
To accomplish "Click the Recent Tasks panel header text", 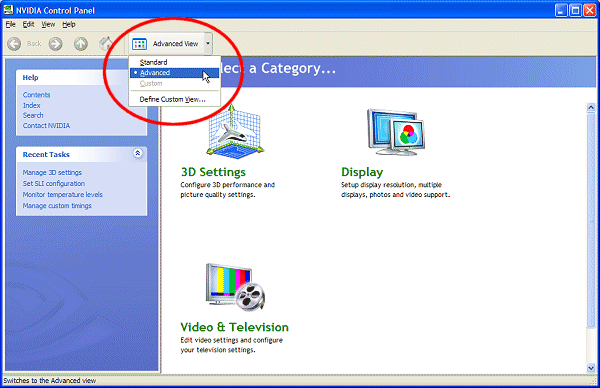I will (46, 155).
